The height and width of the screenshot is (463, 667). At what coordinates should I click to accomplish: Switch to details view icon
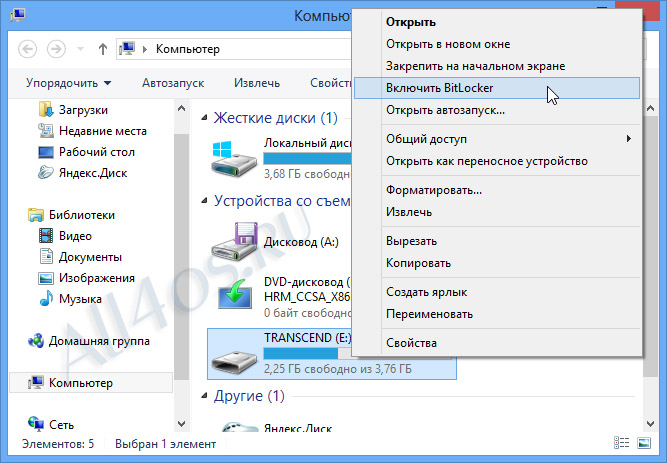621,443
